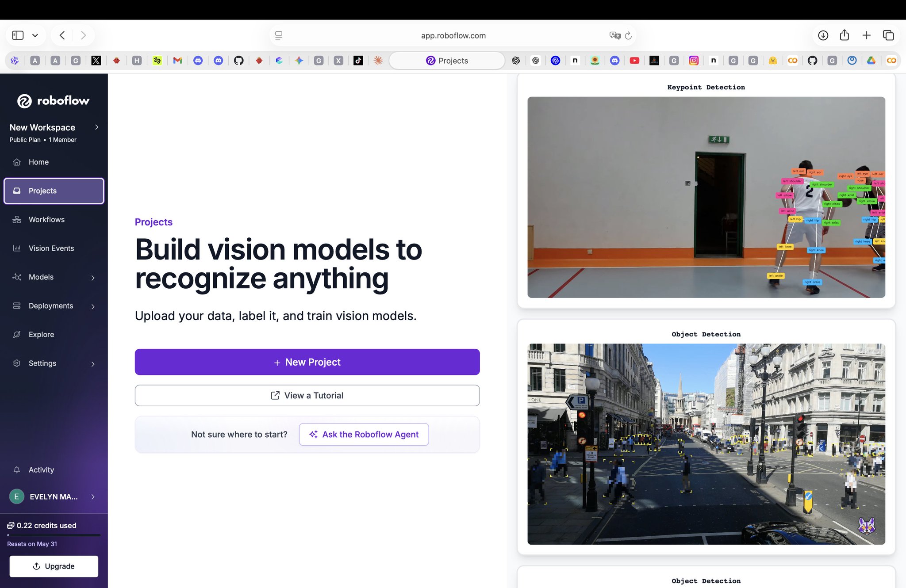Open the Keypoint Detection basketball image
Screen dimensions: 906x588
coord(706,197)
